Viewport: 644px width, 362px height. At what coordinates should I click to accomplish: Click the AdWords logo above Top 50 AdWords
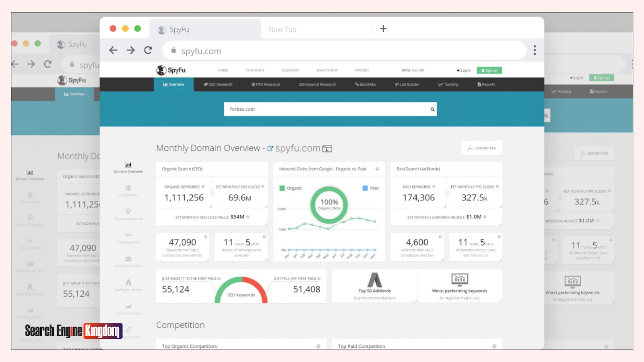coord(374,280)
